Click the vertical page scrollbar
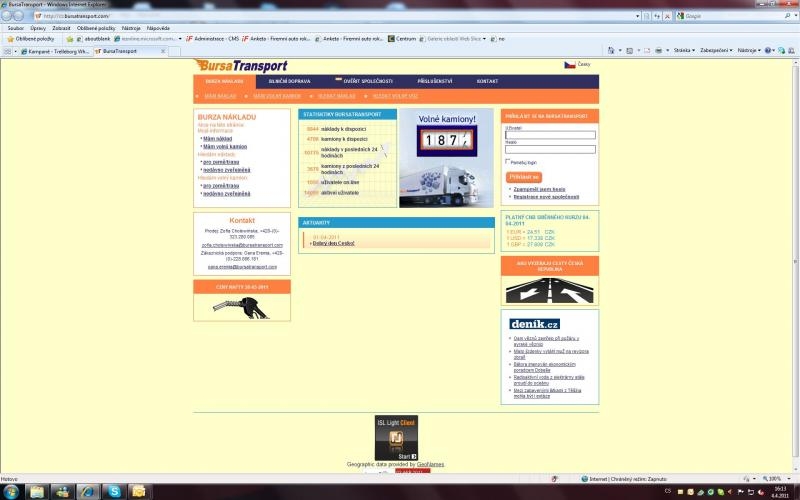 [795, 265]
